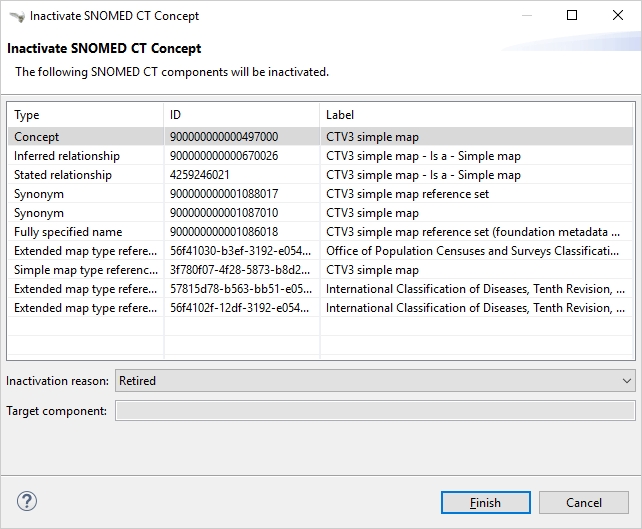Select the Simple map type reference row

84,270
